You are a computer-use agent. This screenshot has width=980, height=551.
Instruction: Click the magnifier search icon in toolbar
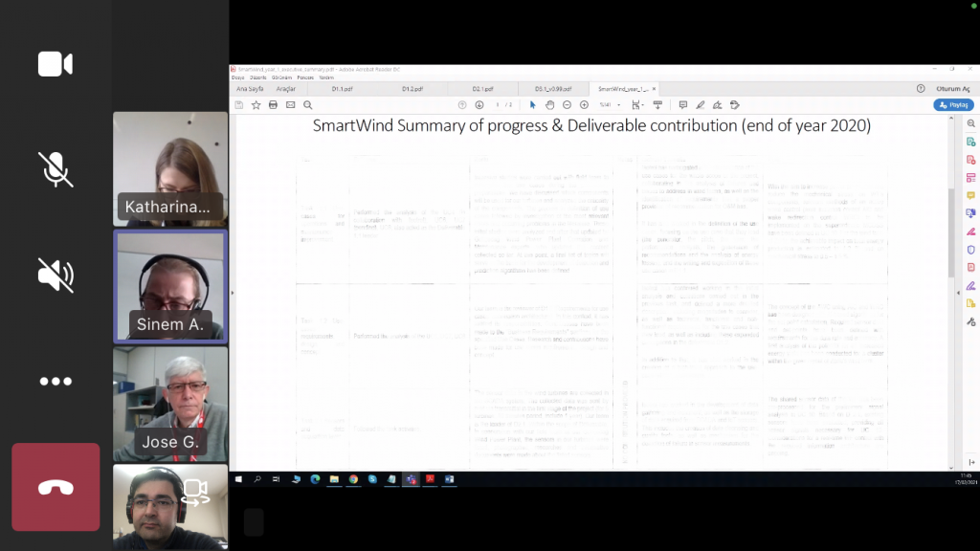[x=307, y=105]
